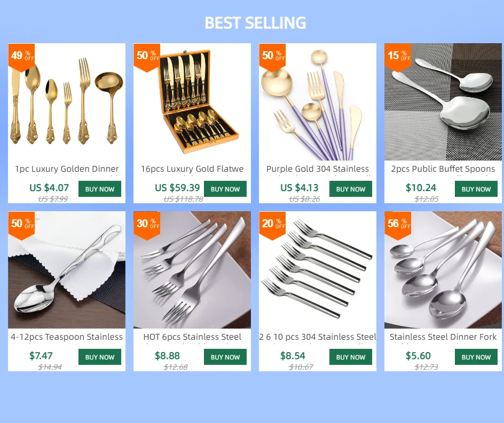Click the 15% off discount badge
The image size is (504, 423).
pyautogui.click(x=398, y=57)
